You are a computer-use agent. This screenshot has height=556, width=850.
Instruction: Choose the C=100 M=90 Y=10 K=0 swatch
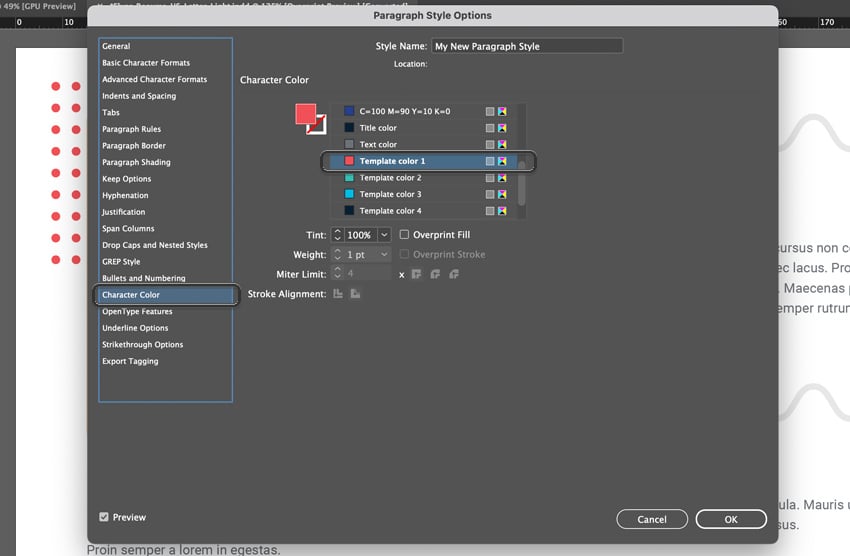click(x=423, y=111)
